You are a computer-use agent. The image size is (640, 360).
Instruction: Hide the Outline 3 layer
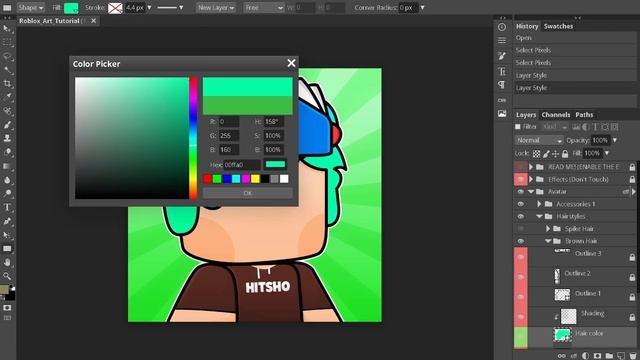pos(520,257)
